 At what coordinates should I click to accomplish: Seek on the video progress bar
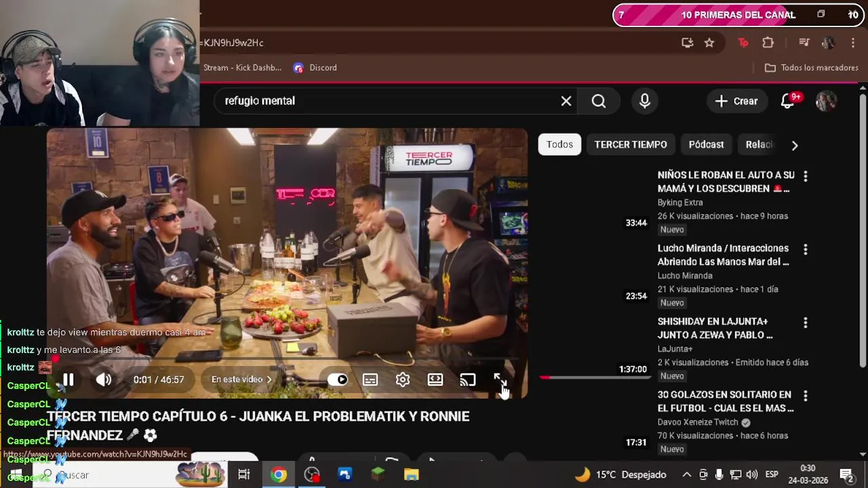287,359
